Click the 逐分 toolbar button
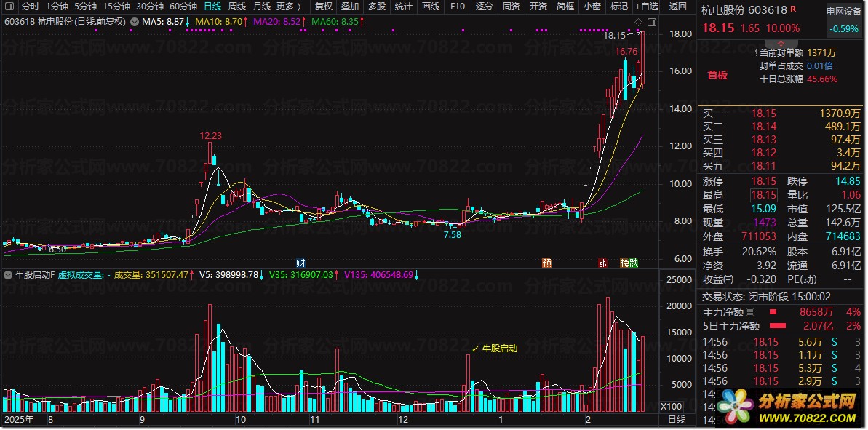The height and width of the screenshot is (430, 868). tap(485, 7)
